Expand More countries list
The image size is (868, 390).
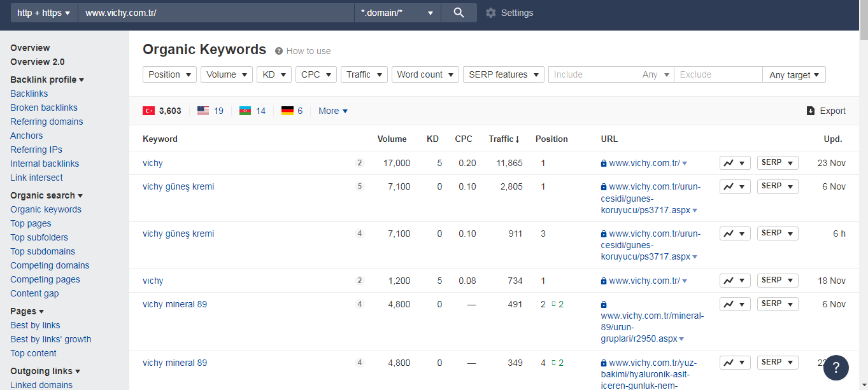(333, 111)
